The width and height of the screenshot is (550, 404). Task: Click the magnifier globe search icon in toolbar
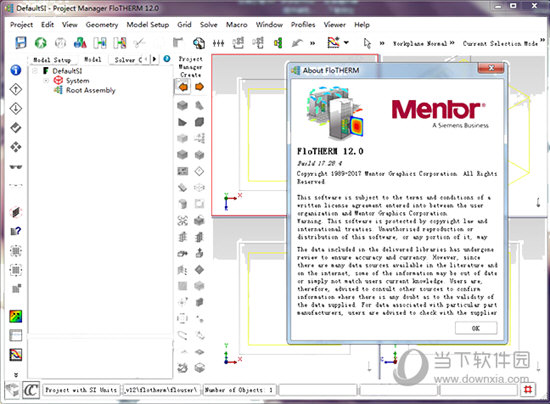point(199,43)
